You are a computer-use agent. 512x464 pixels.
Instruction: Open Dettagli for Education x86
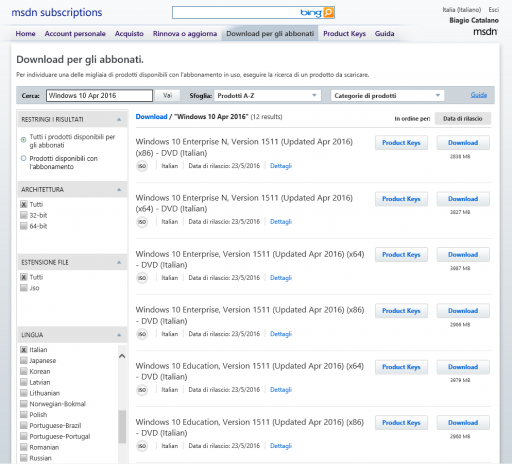[281, 446]
